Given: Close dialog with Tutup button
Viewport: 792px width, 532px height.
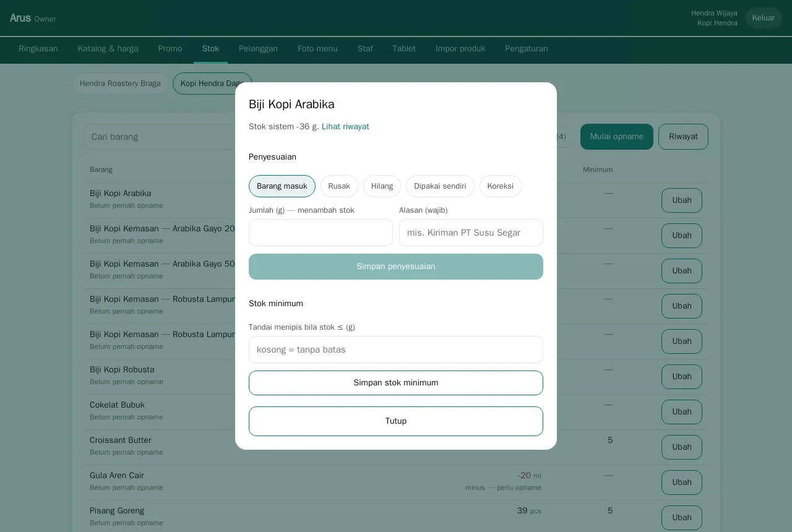Looking at the screenshot, I should tap(396, 421).
